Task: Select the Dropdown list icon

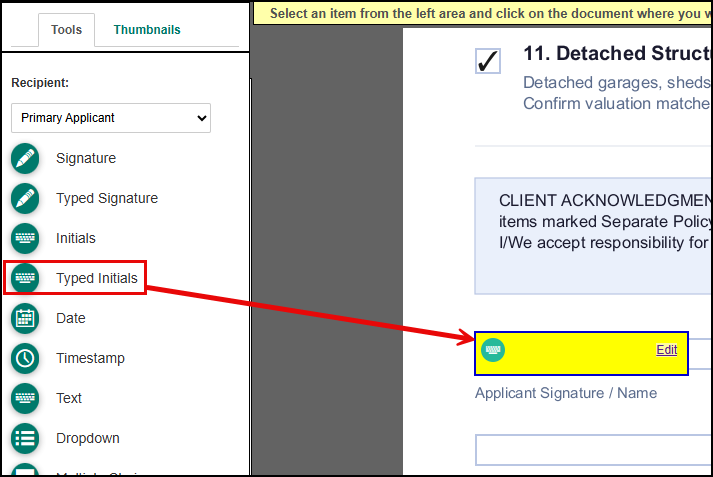Action: (25, 438)
